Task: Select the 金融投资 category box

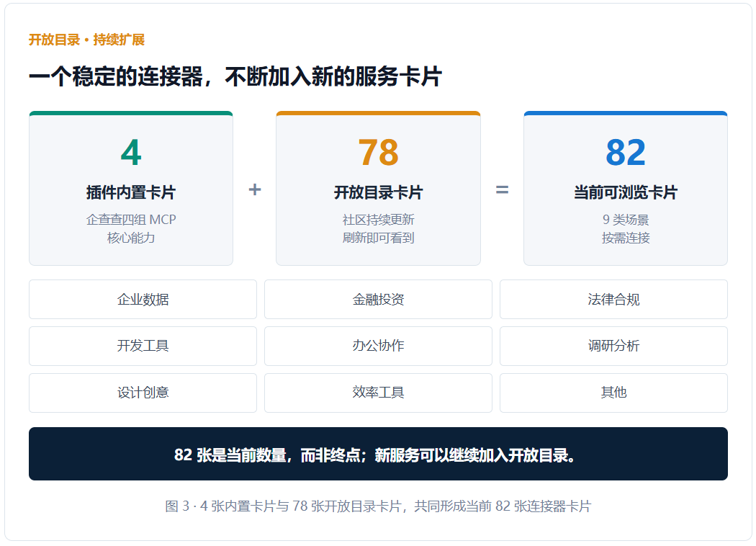Action: [378, 299]
